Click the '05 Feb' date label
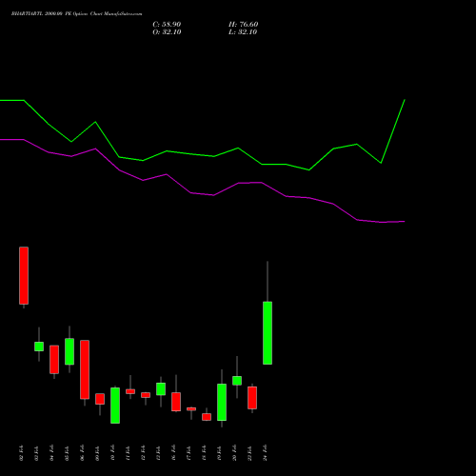Image resolution: width=476 pixels, height=476 pixels. point(67,453)
